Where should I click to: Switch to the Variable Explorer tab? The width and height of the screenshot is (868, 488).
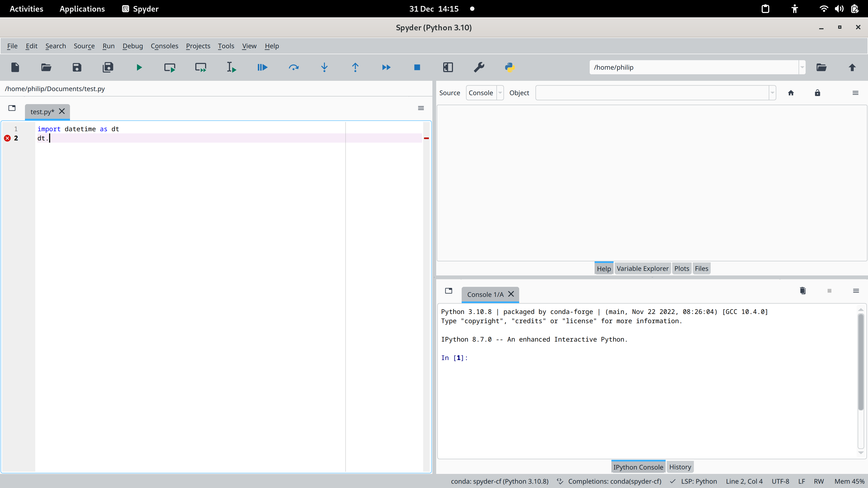642,268
